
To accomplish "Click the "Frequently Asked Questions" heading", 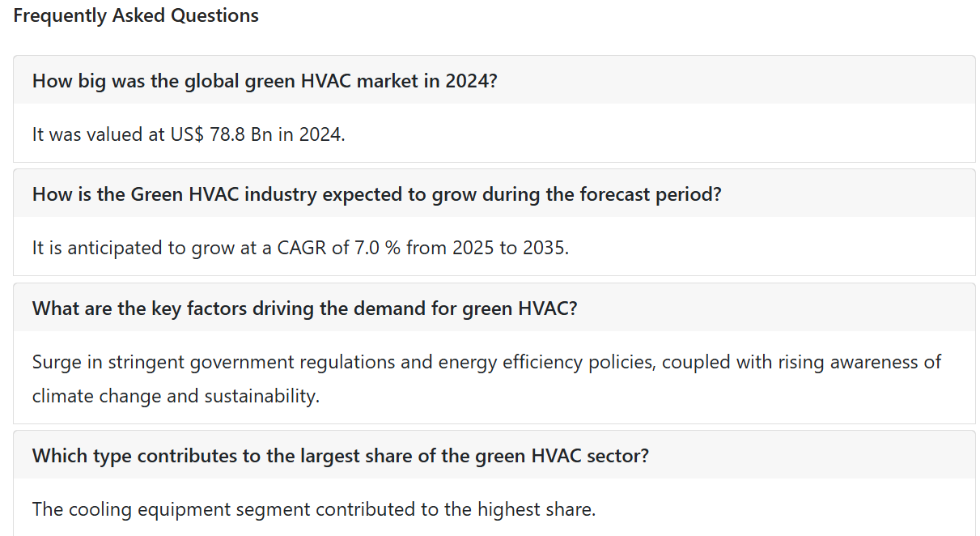I will pyautogui.click(x=136, y=15).
